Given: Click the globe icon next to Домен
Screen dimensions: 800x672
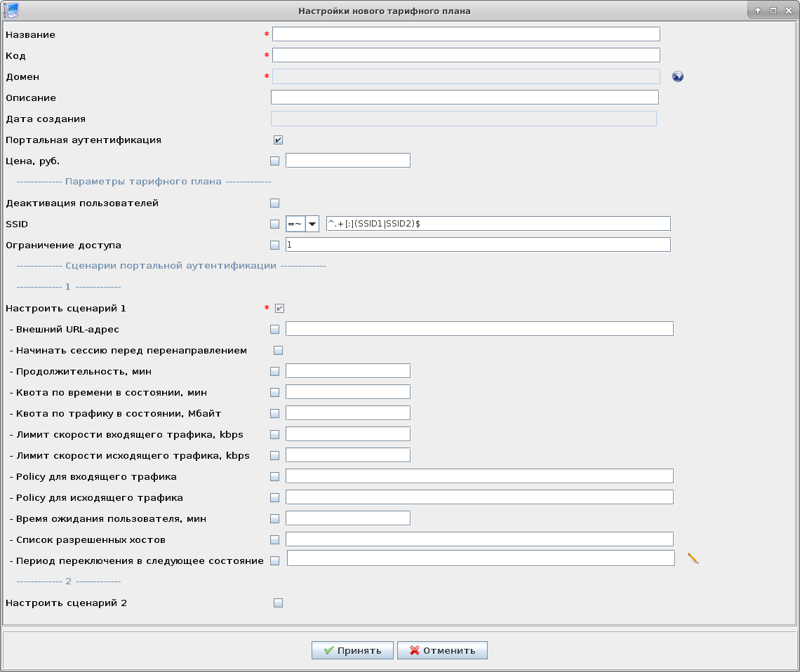Looking at the screenshot, I should click(x=677, y=76).
